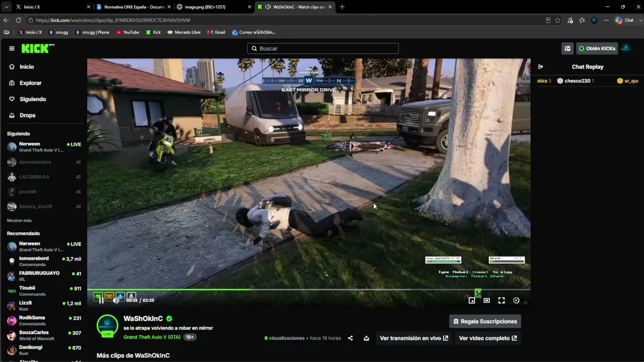Open recommended channel FABRIURUGUAYO
This screenshot has height=362, width=644.
coord(44,276)
